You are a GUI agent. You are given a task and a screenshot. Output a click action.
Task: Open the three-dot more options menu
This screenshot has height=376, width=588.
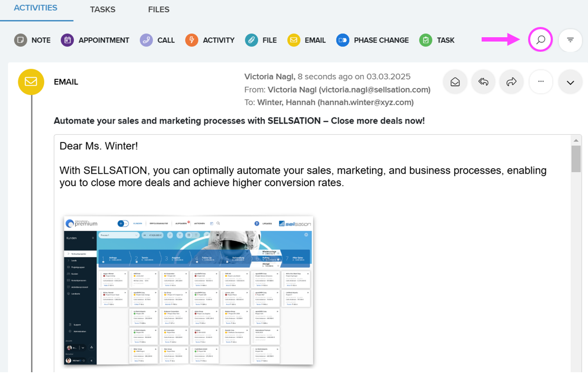[x=540, y=81]
